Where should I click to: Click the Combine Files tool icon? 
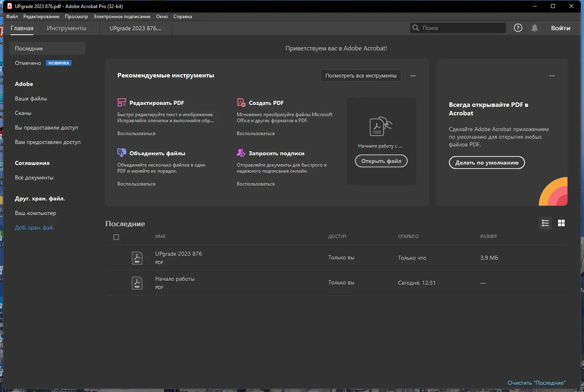(x=122, y=153)
